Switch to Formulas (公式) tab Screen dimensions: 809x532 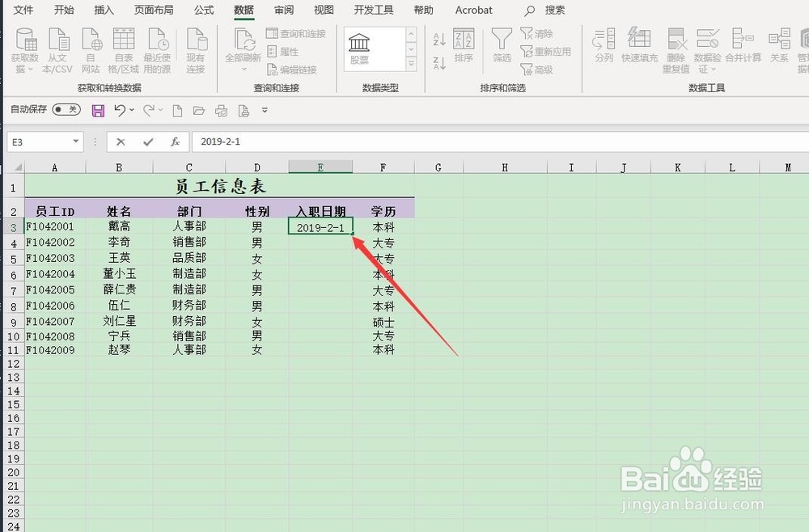point(204,10)
